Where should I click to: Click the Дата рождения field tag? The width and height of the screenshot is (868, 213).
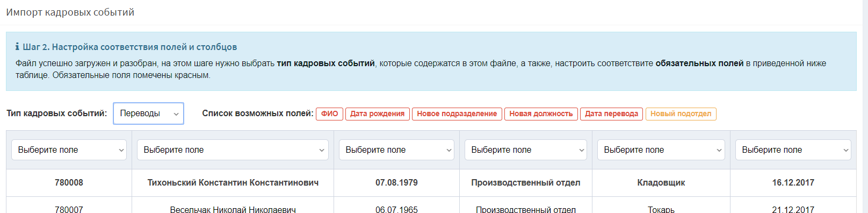click(377, 114)
